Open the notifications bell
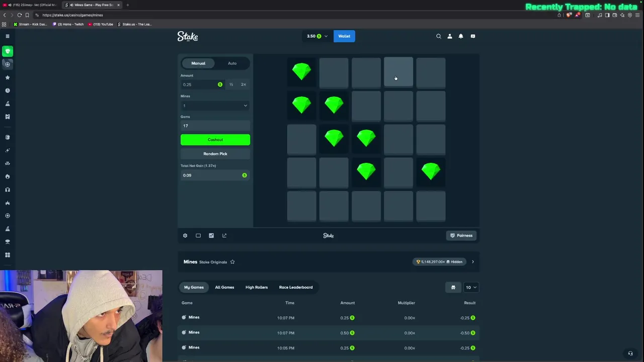Viewport: 644px width, 362px height. pos(461,36)
